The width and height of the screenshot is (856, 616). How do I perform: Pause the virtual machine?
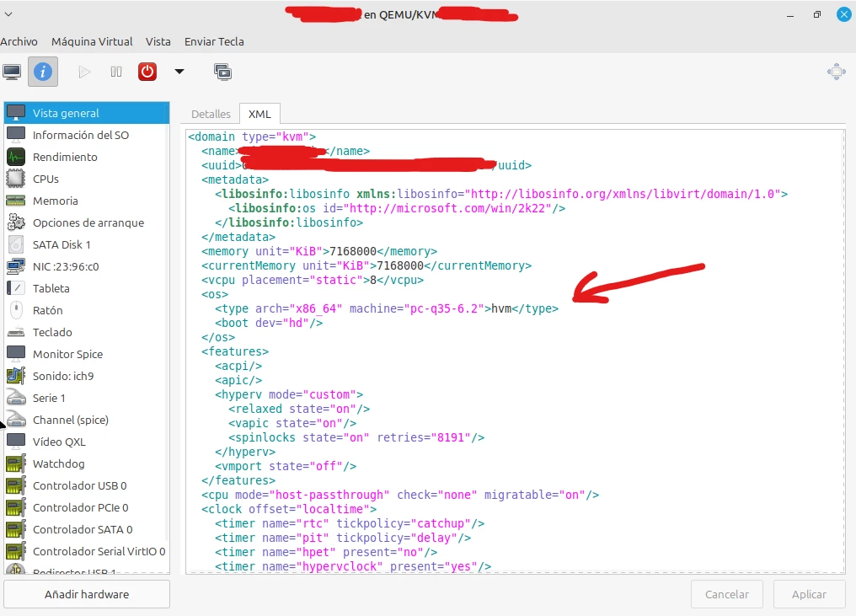(x=115, y=72)
